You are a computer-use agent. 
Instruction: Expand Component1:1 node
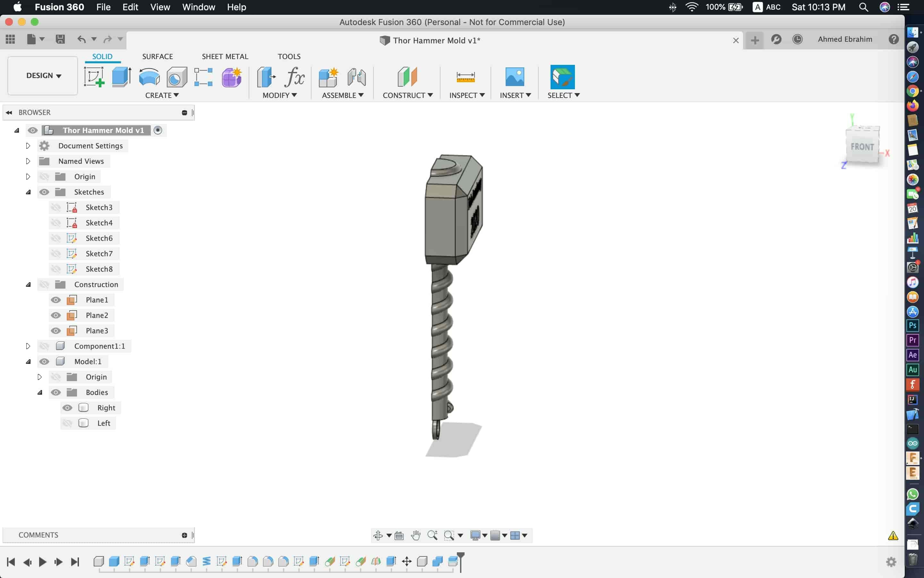point(28,346)
